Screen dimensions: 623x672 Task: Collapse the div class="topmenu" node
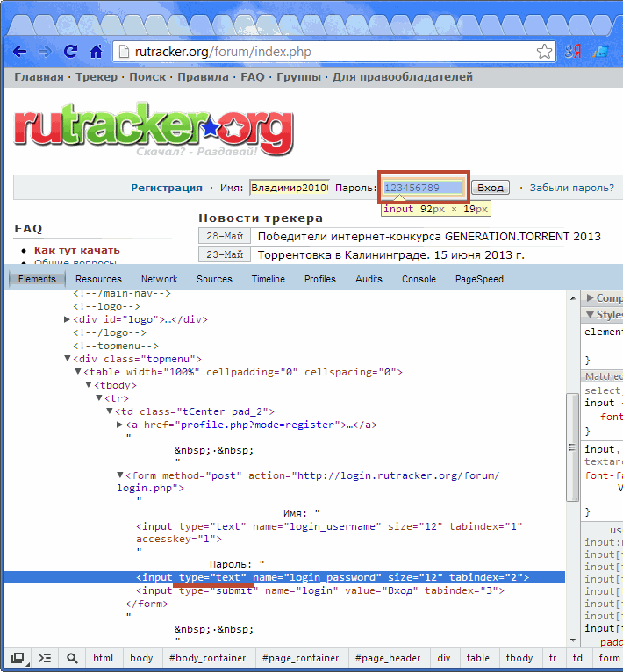coord(67,358)
